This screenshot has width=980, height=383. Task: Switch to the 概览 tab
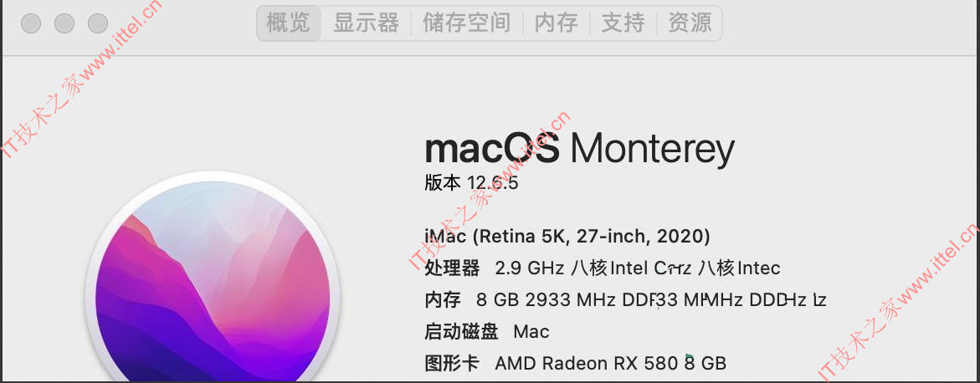pyautogui.click(x=289, y=23)
